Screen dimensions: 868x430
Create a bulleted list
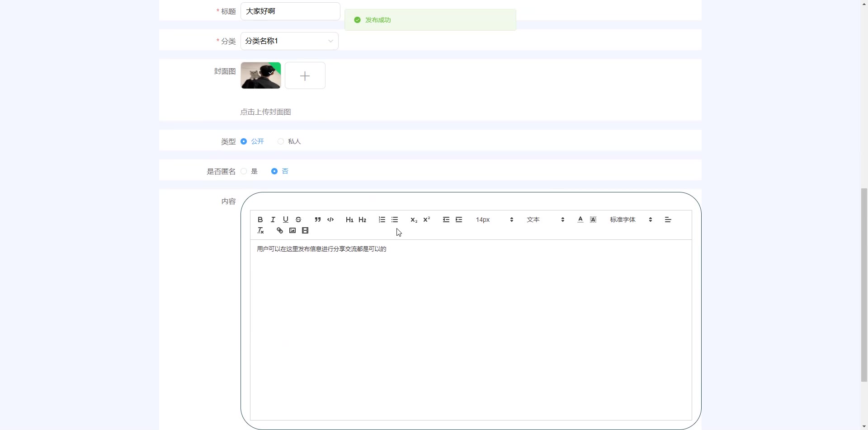click(395, 220)
